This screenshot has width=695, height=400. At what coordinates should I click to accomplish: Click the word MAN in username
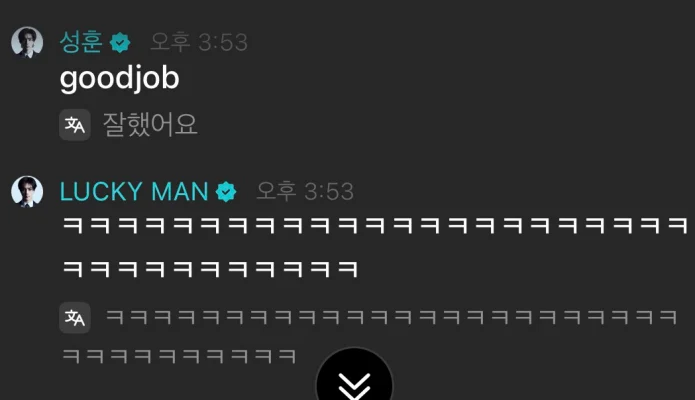180,192
